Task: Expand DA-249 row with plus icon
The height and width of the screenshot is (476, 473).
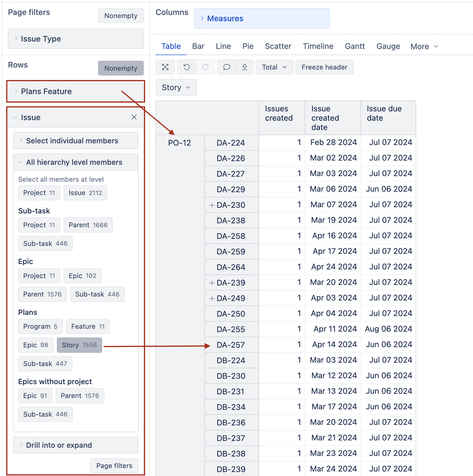Action: (x=212, y=298)
